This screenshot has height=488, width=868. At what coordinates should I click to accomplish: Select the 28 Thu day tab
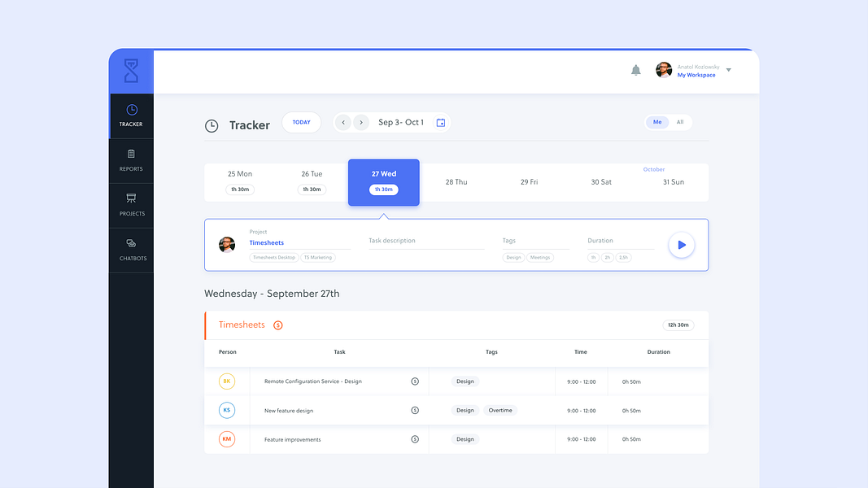pyautogui.click(x=456, y=181)
